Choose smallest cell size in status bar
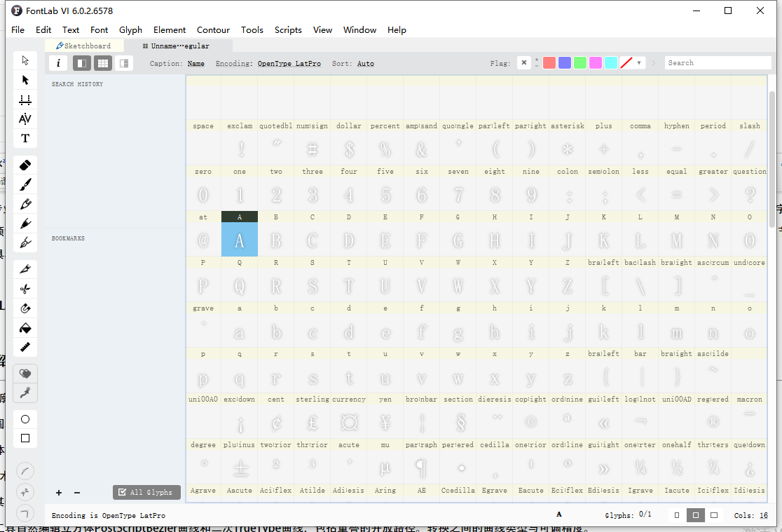The height and width of the screenshot is (532, 782). point(676,515)
